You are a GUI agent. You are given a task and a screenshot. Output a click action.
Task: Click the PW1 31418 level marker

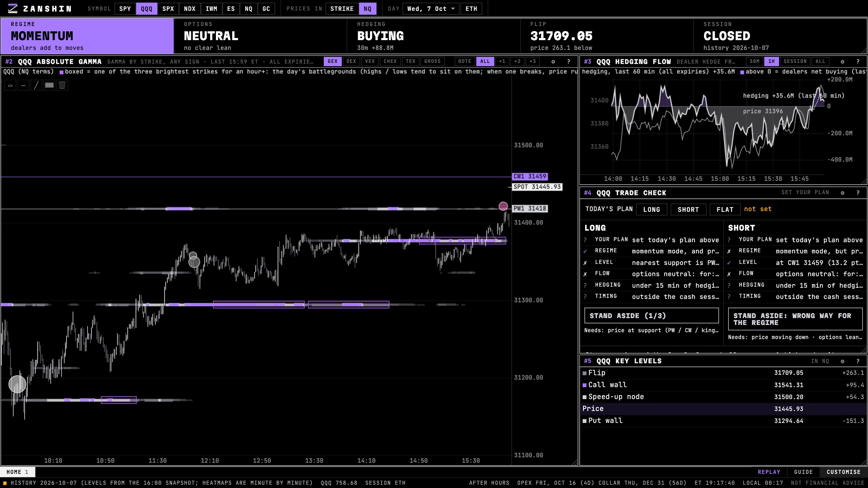(530, 209)
